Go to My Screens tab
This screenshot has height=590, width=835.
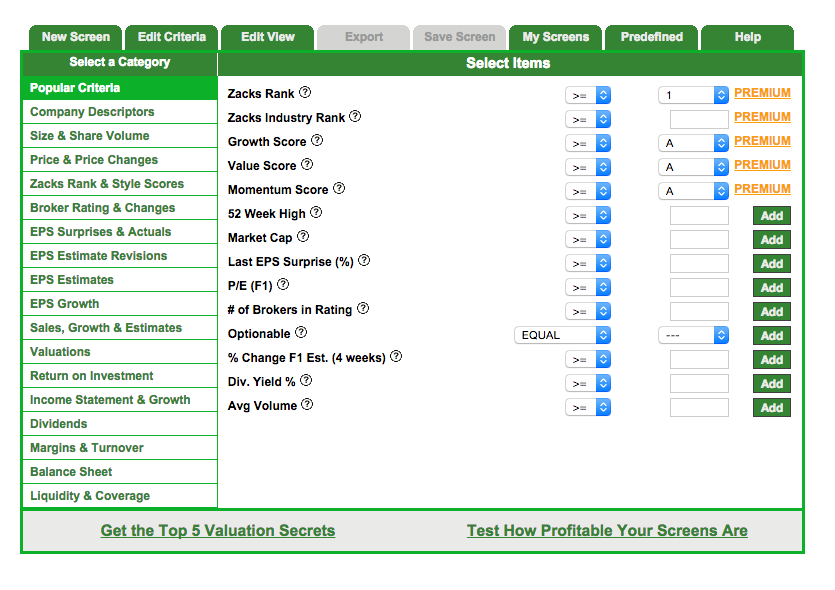pyautogui.click(x=555, y=37)
